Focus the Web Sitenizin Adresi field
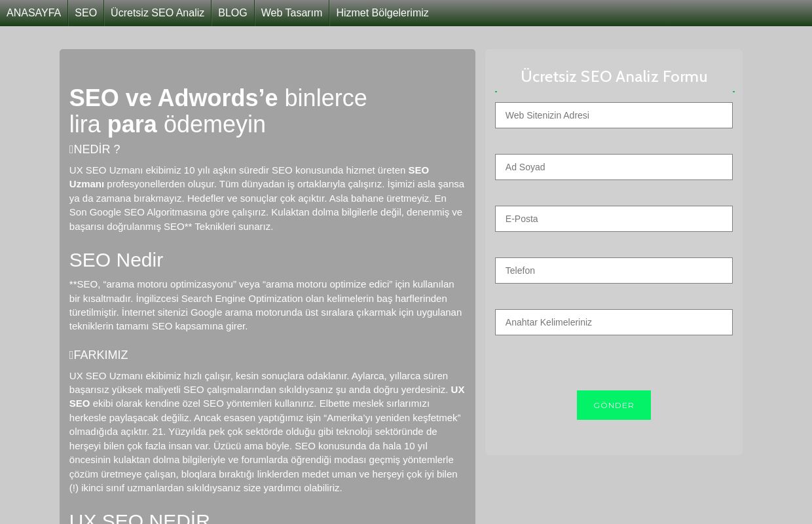Viewport: 812px width, 524px height. [x=613, y=115]
